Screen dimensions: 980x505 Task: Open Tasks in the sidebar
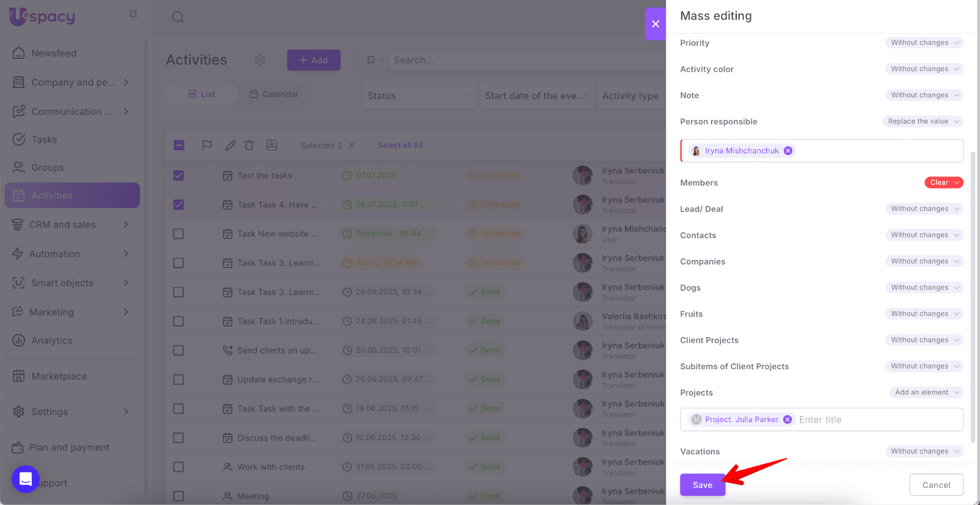pos(44,140)
